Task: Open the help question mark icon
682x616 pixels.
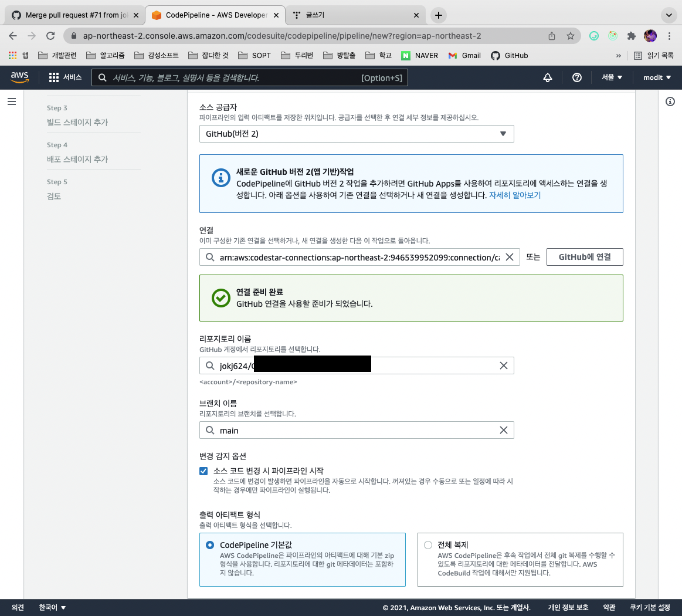Action: click(x=577, y=77)
